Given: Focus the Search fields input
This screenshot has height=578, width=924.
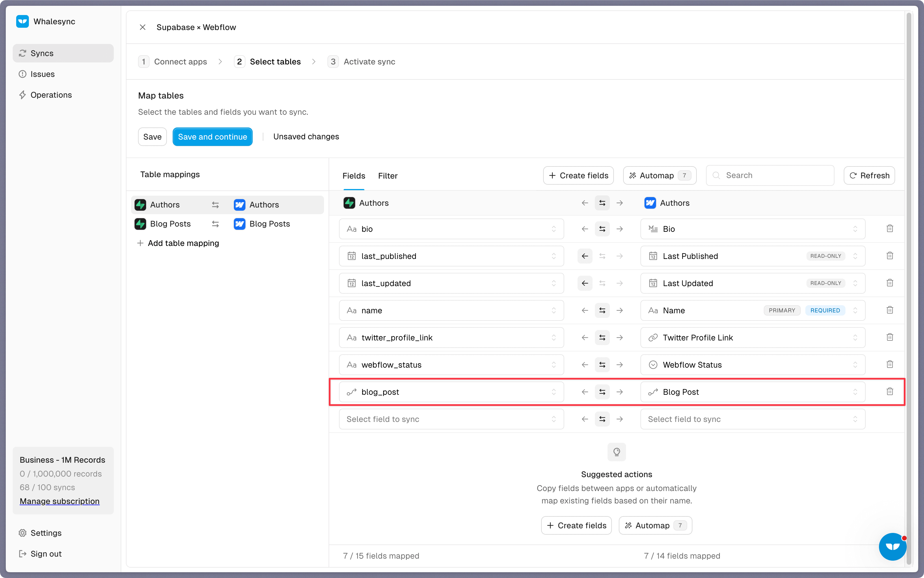Looking at the screenshot, I should click(770, 175).
